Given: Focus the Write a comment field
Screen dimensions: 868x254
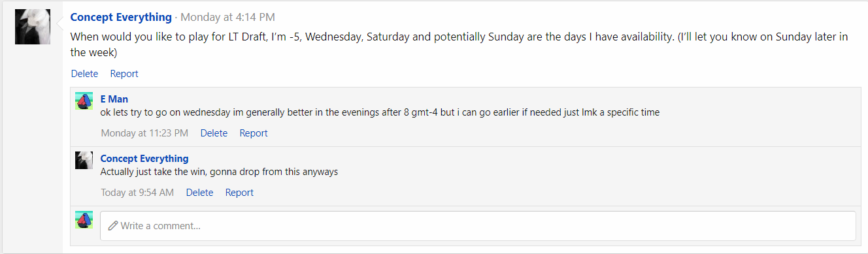Looking at the screenshot, I should 478,226.
